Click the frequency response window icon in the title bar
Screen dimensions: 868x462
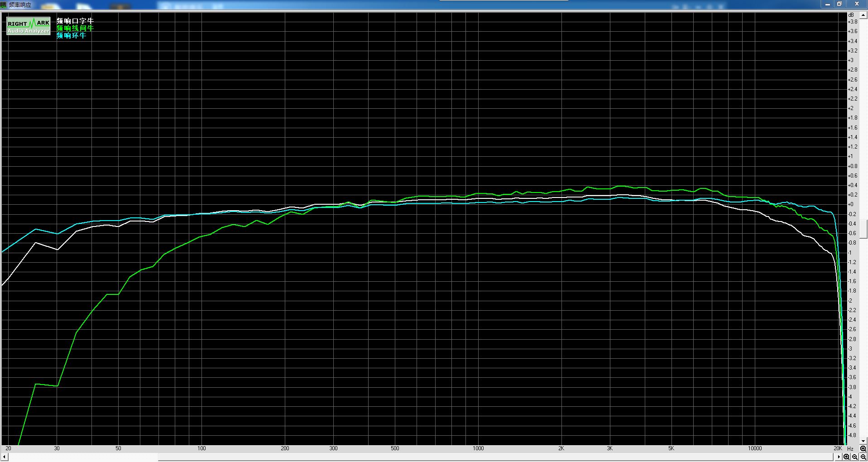click(x=4, y=5)
